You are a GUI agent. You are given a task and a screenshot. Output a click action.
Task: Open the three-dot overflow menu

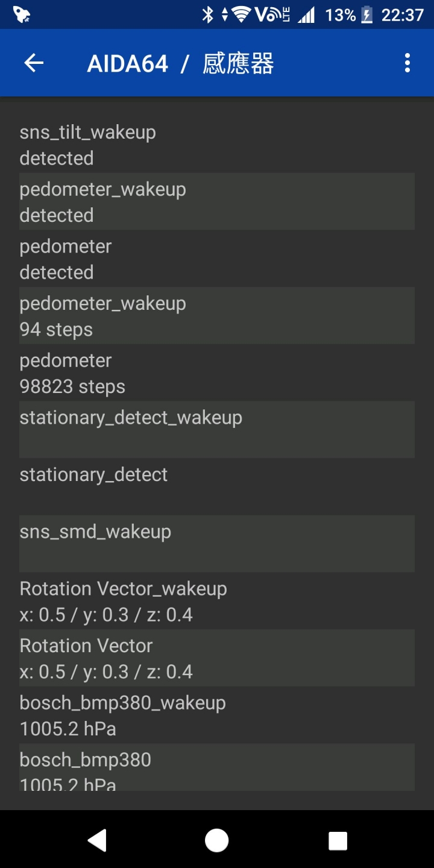[407, 63]
